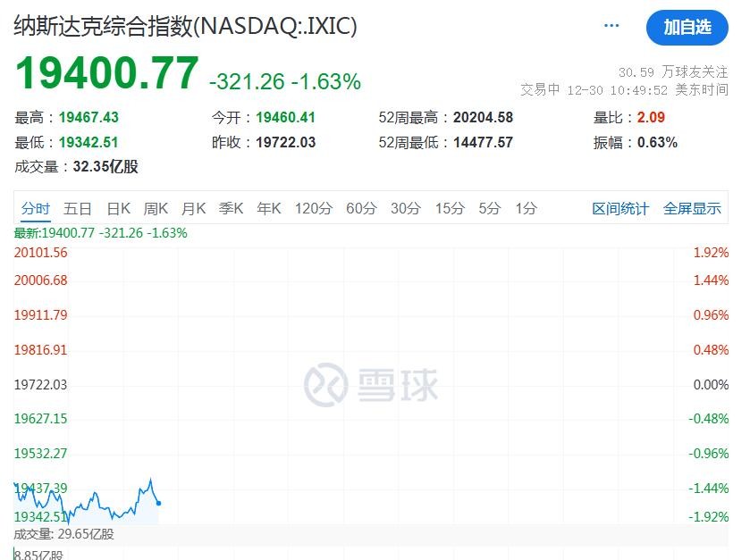Switch to 60分 interval chart

(x=361, y=208)
